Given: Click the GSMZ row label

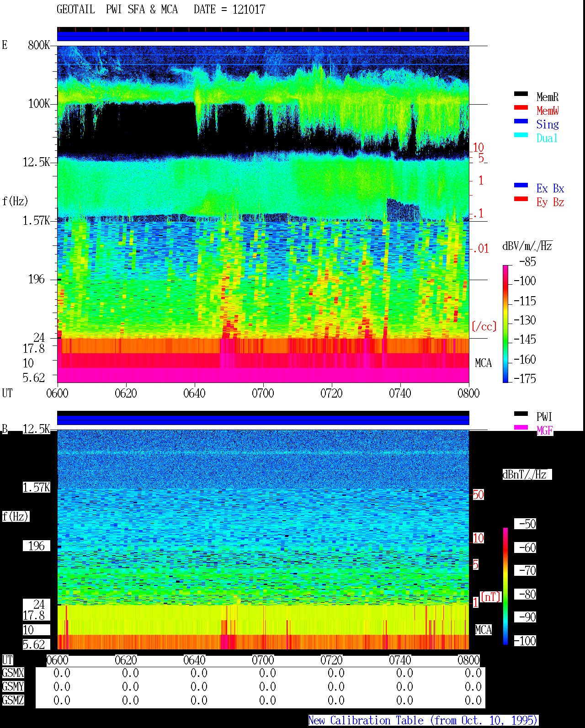Looking at the screenshot, I should click(13, 700).
